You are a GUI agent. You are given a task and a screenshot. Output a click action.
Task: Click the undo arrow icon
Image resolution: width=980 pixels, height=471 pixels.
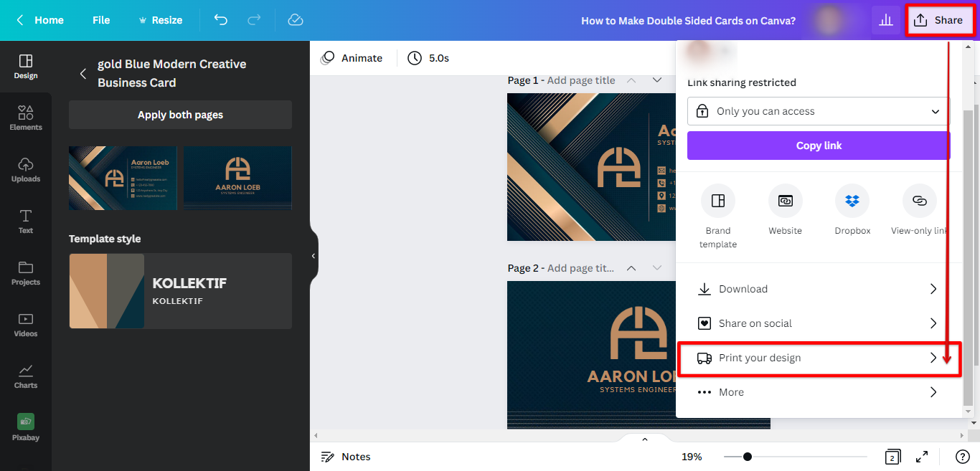pos(221,20)
